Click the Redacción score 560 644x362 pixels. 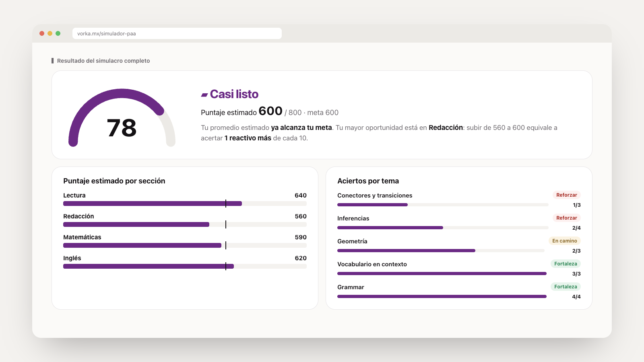(x=301, y=216)
